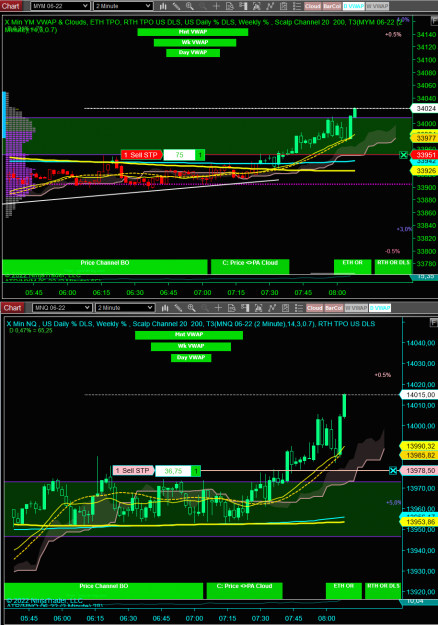This screenshot has width=438, height=625.
Task: Click red Sell STP order marker on MYM chart
Action: tap(141, 155)
